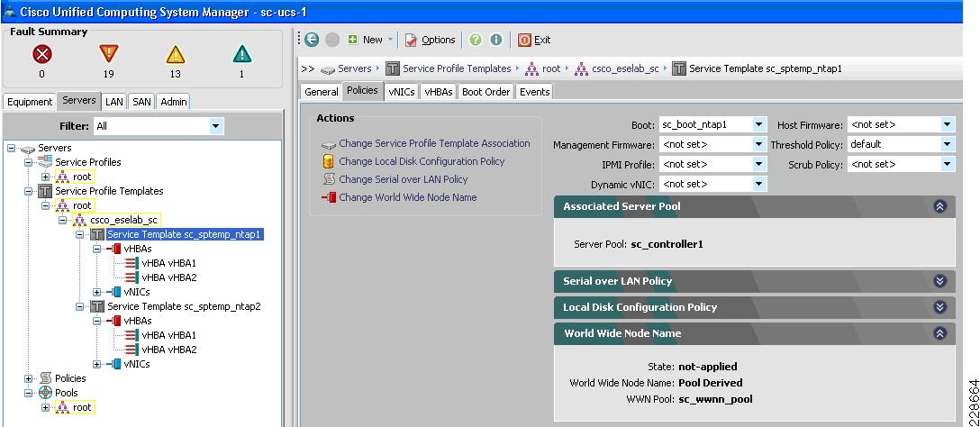
Task: Click the sc_wwnn_pool WWN Pool value
Action: tap(715, 399)
